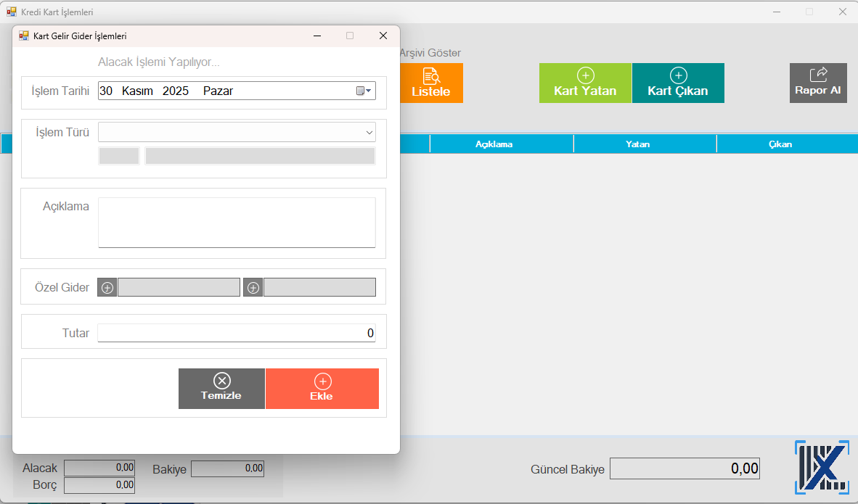
Task: Select the month Kasım in date field
Action: pos(137,91)
